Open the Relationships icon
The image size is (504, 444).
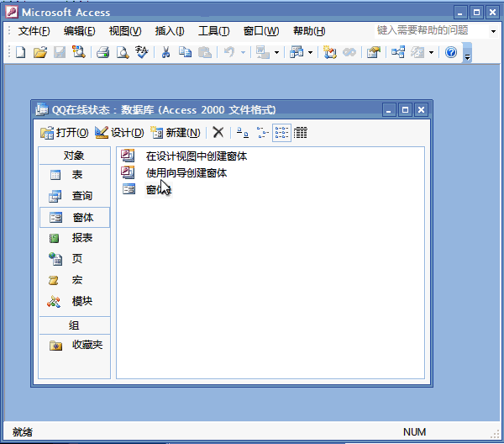click(398, 52)
